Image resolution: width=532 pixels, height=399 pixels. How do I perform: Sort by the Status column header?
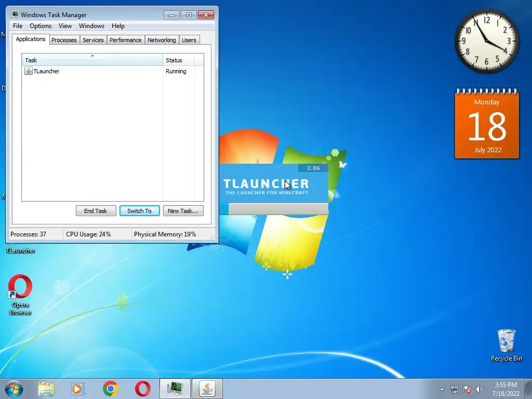(179, 60)
